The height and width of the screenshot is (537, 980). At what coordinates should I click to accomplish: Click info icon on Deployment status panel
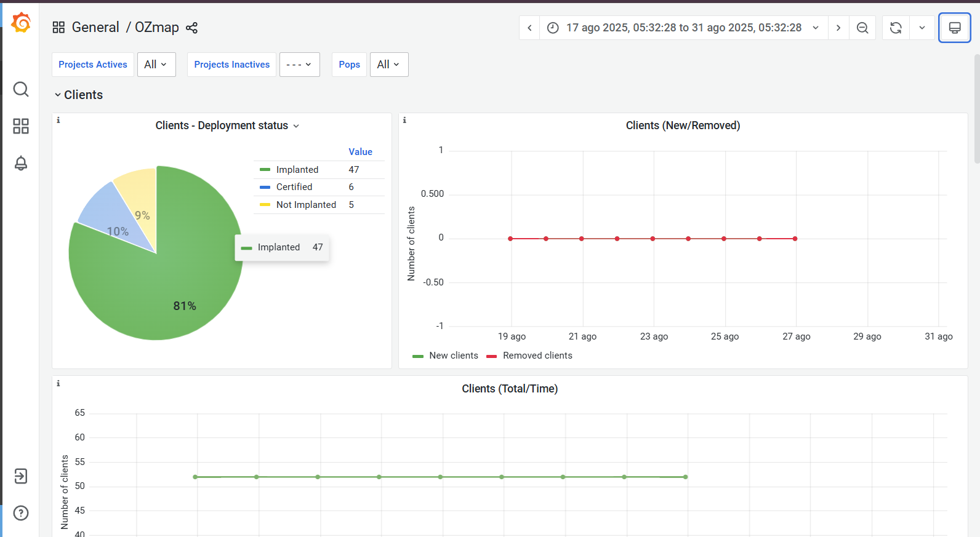58,120
